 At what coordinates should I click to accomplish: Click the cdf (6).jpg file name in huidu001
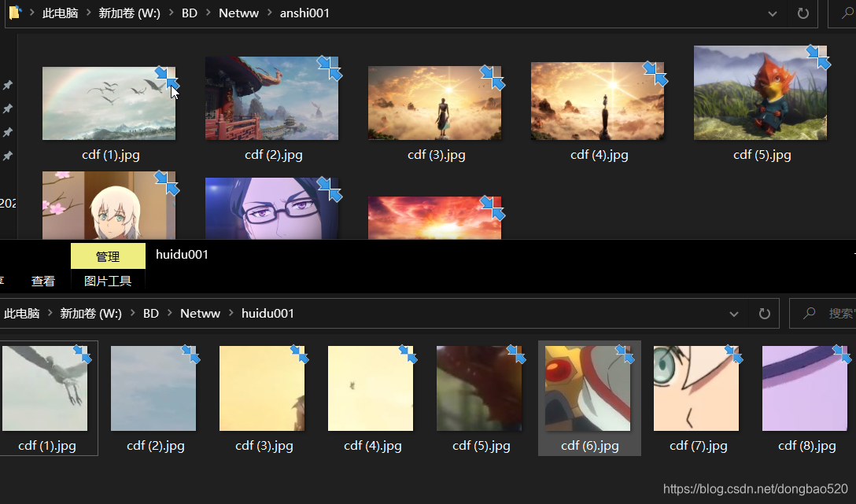[x=589, y=446]
